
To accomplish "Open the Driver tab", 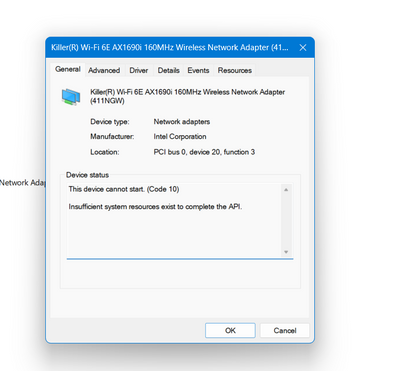I will tap(139, 70).
